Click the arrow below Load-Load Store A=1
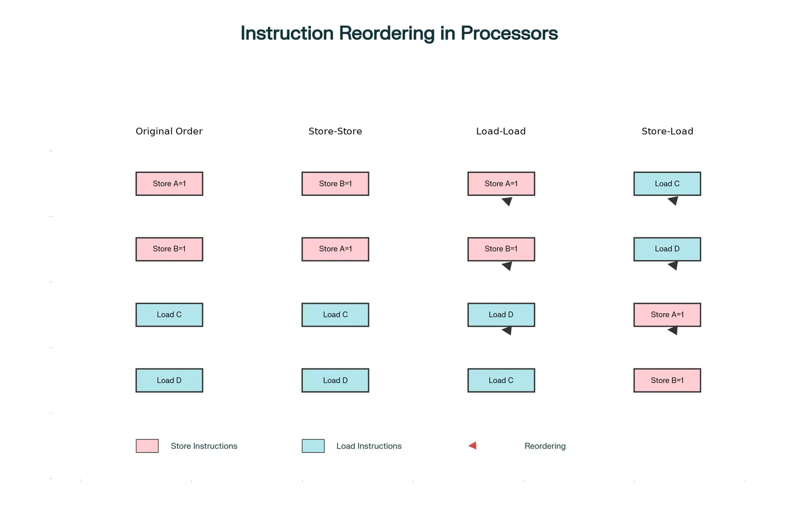The image size is (798, 532). pos(507,201)
